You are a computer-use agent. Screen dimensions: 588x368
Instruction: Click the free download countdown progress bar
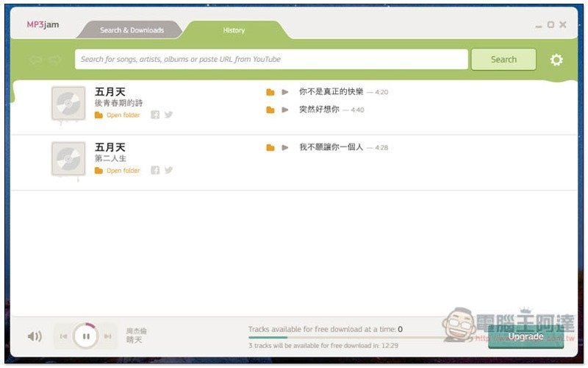click(347, 338)
